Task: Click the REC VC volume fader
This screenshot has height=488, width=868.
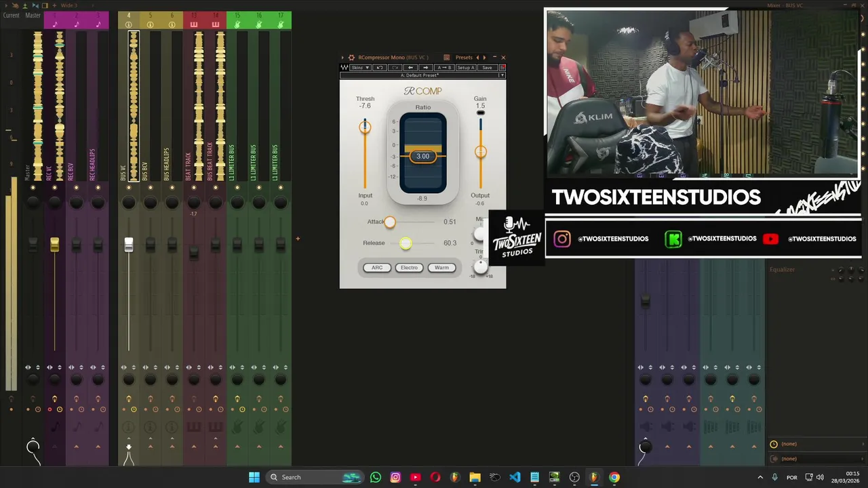Action: click(54, 245)
